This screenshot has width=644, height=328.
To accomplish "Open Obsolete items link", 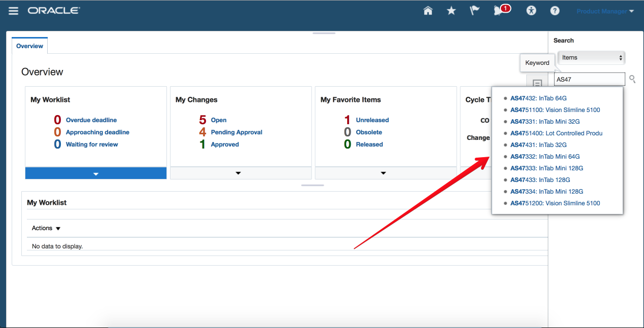I will click(369, 132).
